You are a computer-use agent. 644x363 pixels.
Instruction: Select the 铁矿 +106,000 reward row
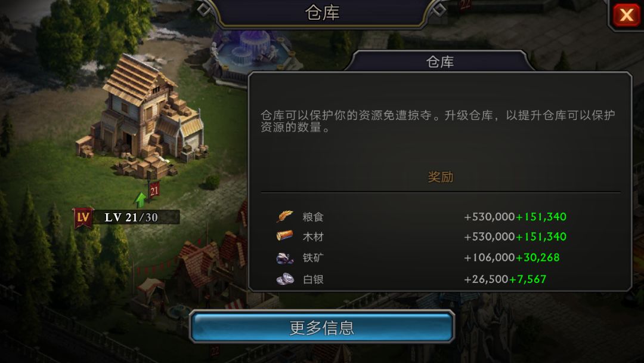441,258
